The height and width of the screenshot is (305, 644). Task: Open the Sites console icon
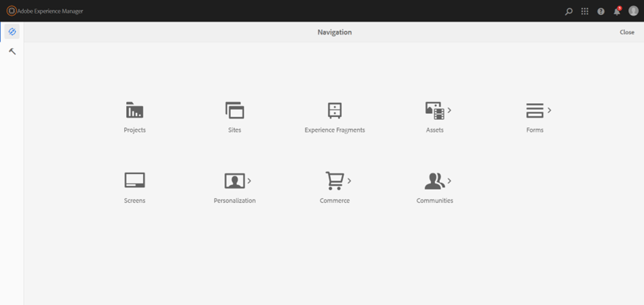(x=234, y=110)
